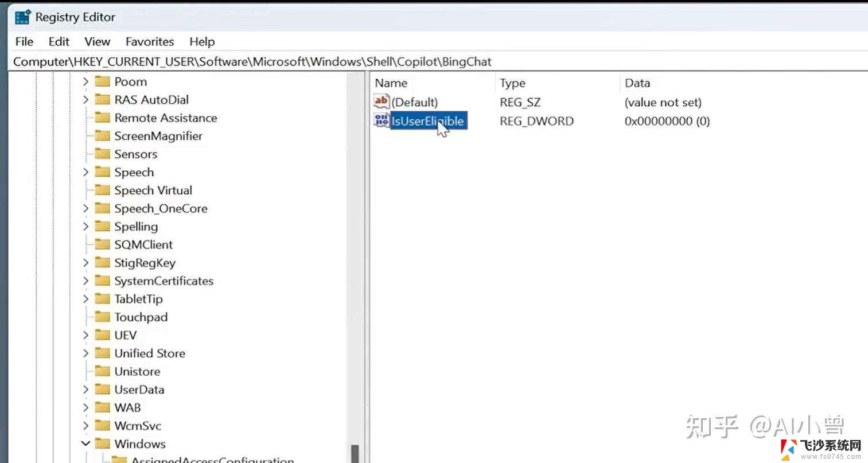Click the StigRegKey folder icon
Viewport: 868px width, 463px height.
[x=102, y=263]
